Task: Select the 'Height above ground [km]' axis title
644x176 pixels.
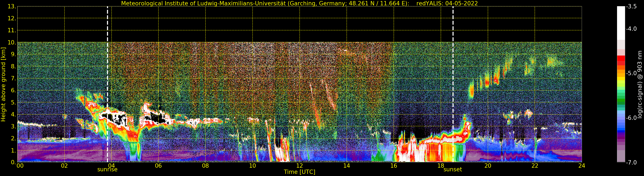Action: pos(3,84)
